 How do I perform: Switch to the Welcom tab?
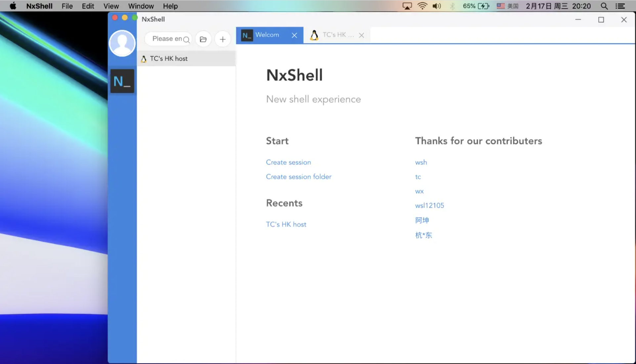pos(268,35)
